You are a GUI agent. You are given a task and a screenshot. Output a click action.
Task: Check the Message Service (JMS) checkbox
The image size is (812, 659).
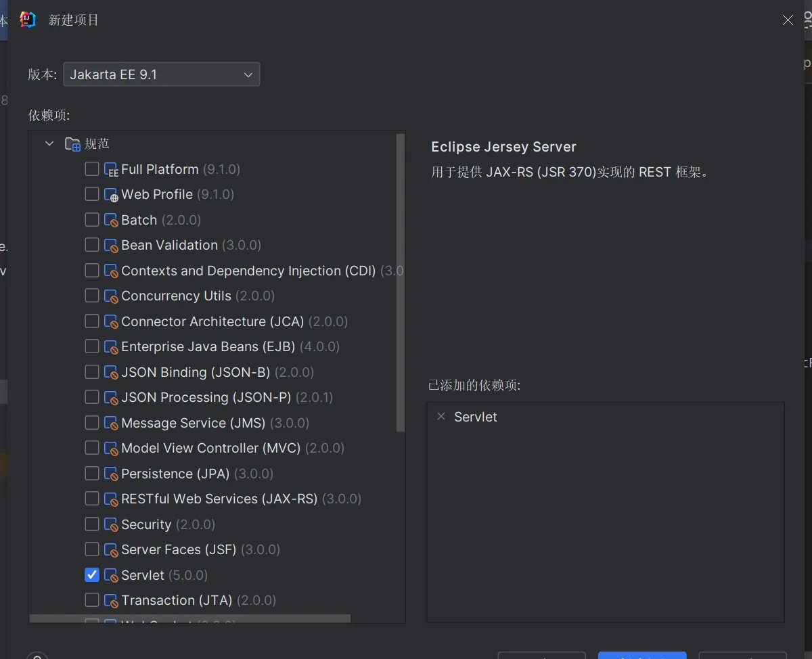tap(92, 422)
